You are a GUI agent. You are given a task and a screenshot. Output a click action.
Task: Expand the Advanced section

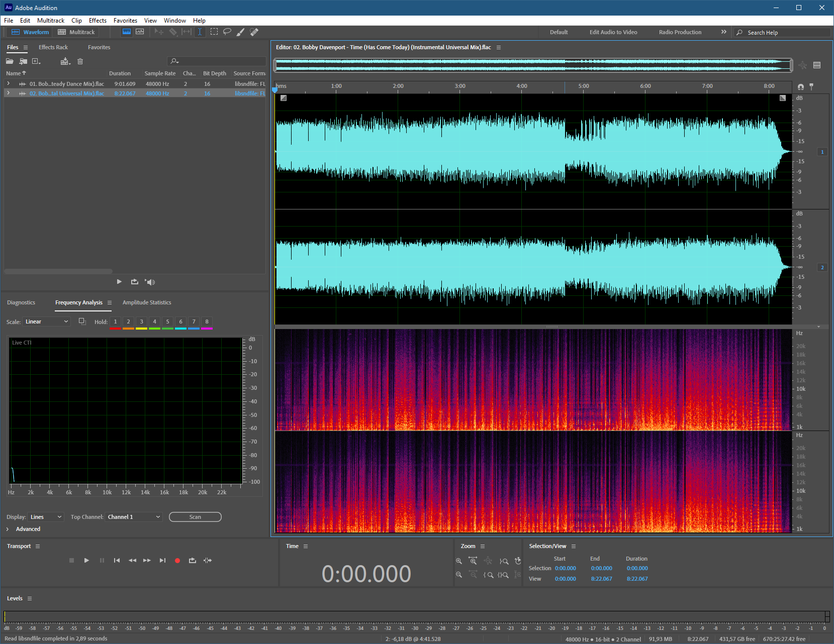point(8,529)
